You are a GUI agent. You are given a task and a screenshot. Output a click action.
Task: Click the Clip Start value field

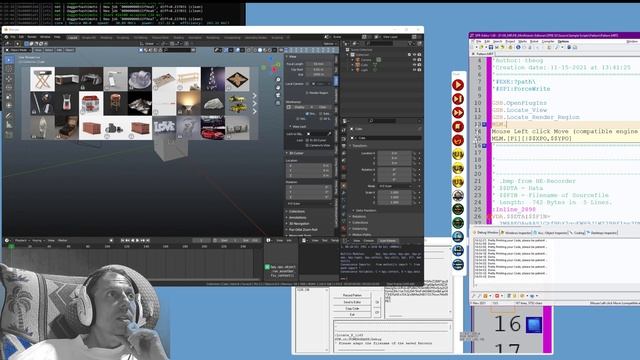pos(319,69)
